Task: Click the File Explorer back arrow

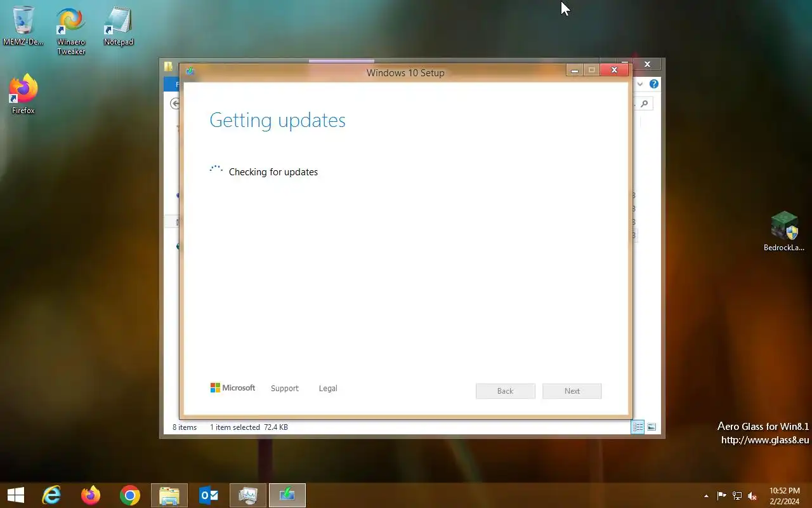Action: [175, 104]
